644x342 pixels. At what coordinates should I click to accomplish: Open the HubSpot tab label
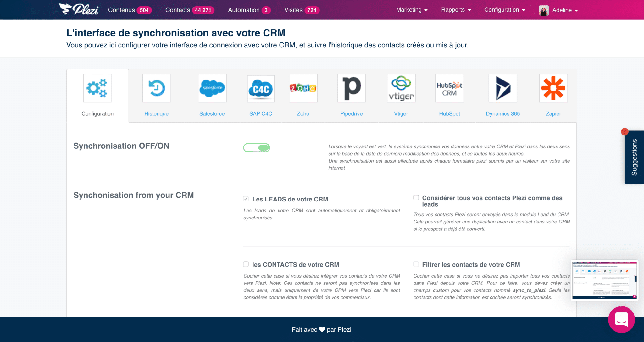pyautogui.click(x=449, y=114)
